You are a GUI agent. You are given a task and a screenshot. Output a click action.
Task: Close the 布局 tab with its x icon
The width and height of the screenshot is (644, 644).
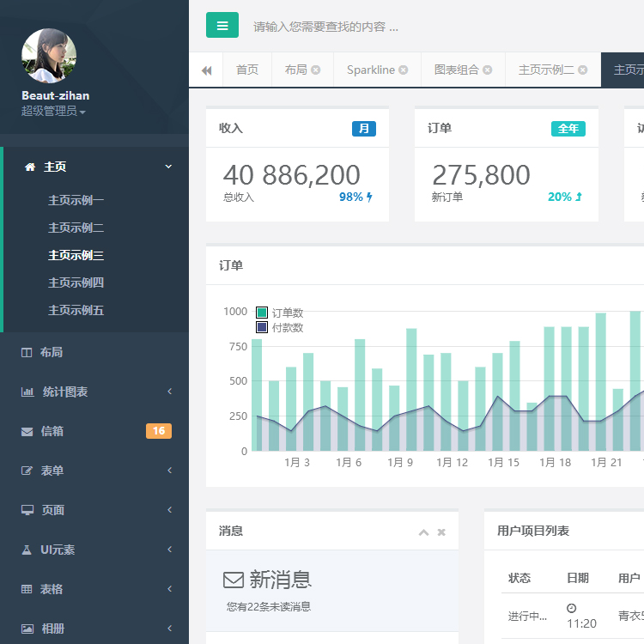[315, 70]
